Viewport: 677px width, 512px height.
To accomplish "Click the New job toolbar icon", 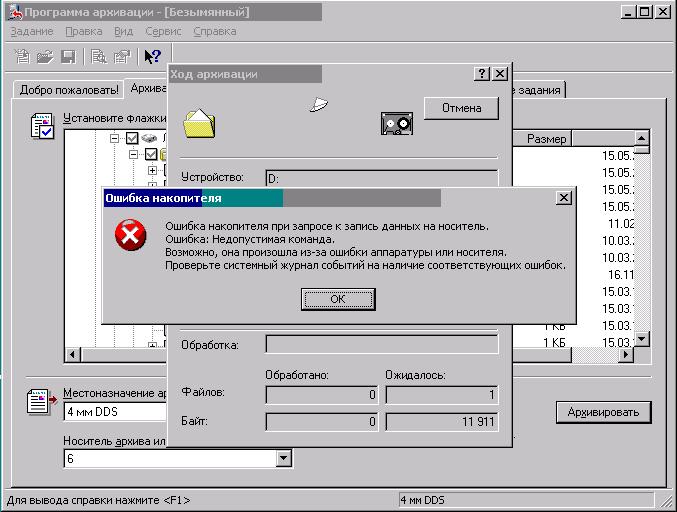I will [22, 57].
